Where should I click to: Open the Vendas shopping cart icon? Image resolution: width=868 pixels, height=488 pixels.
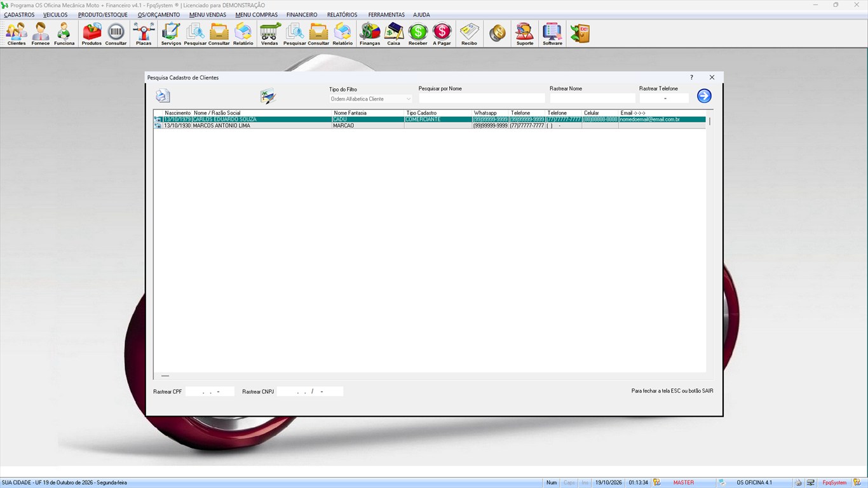click(269, 34)
